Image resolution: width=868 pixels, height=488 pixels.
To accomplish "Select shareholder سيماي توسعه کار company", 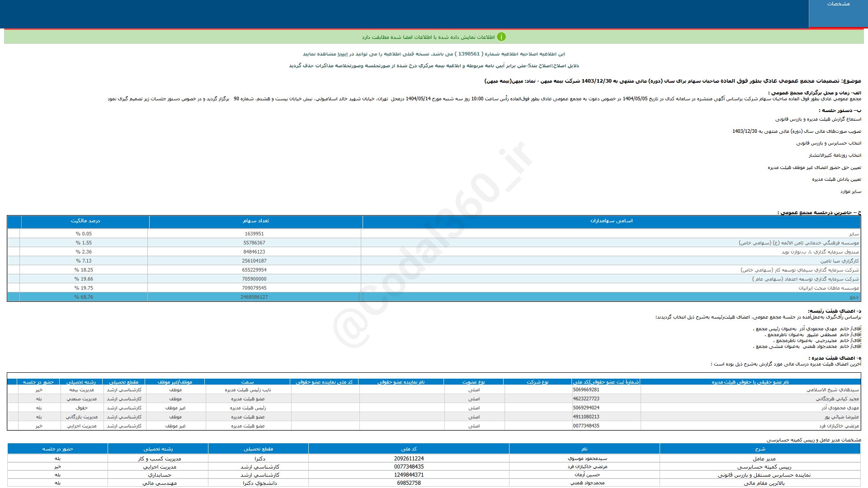I will [800, 270].
